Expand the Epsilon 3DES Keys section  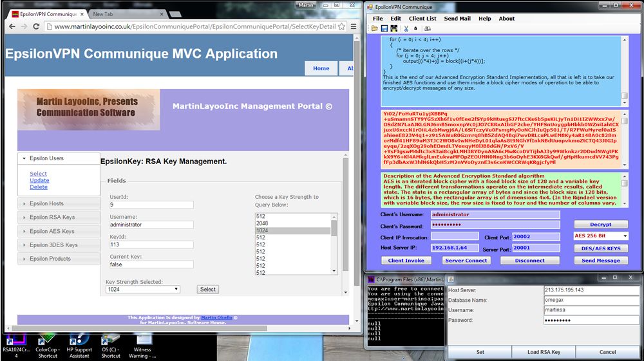tap(59, 245)
